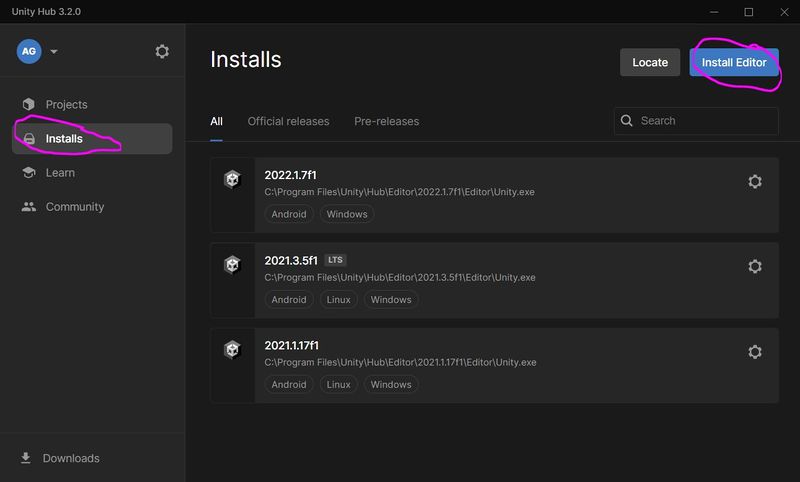
Task: Click Android tag on 2021.1.17f1
Action: coord(289,385)
